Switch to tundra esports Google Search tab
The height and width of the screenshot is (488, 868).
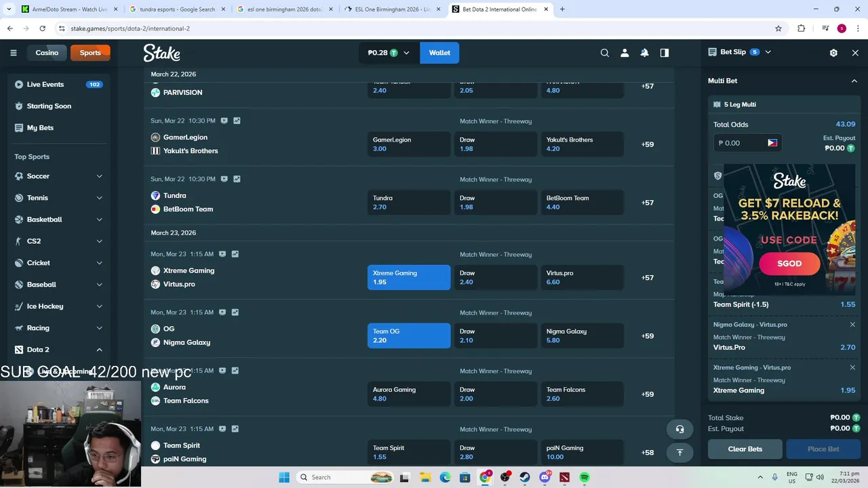(176, 9)
